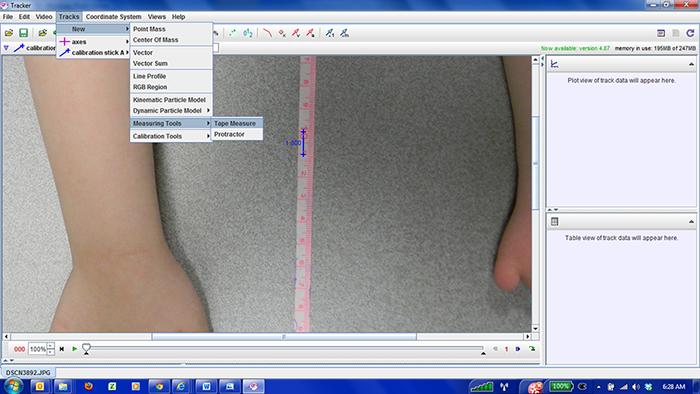The image size is (700, 394).
Task: Play the video
Action: point(75,349)
